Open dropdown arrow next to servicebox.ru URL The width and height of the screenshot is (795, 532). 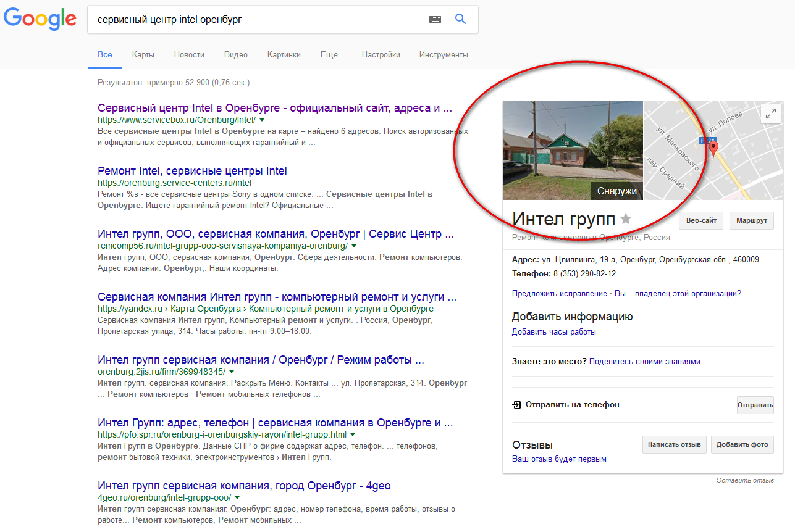pos(262,120)
